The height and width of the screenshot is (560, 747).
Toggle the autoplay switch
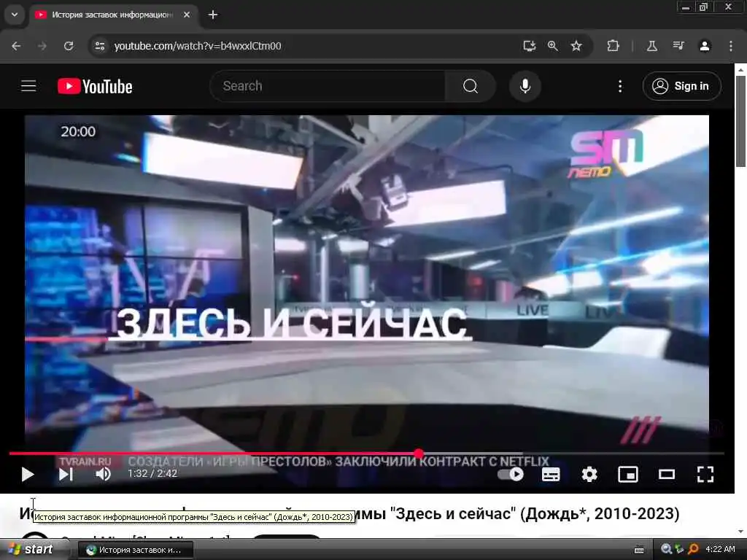pyautogui.click(x=510, y=474)
